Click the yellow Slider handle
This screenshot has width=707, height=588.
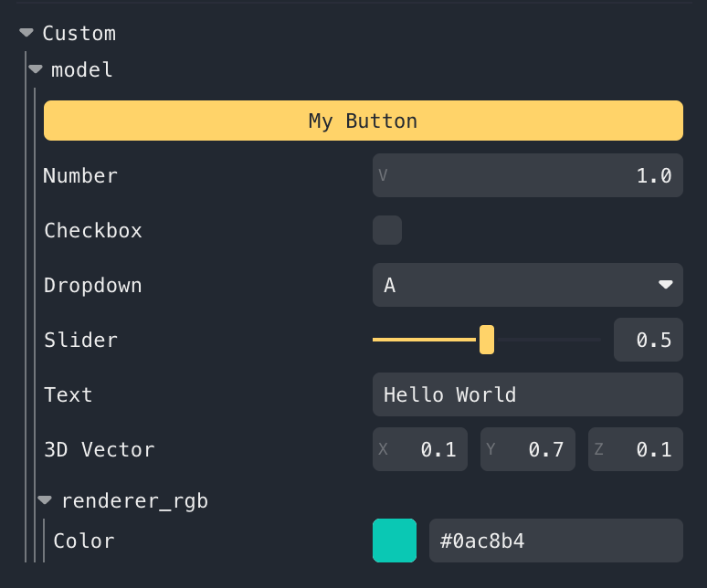487,340
